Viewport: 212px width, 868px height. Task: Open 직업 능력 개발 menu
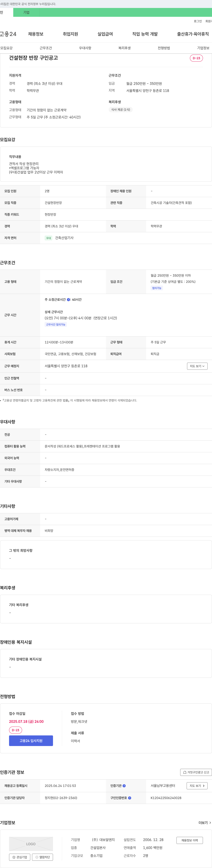[x=145, y=34]
